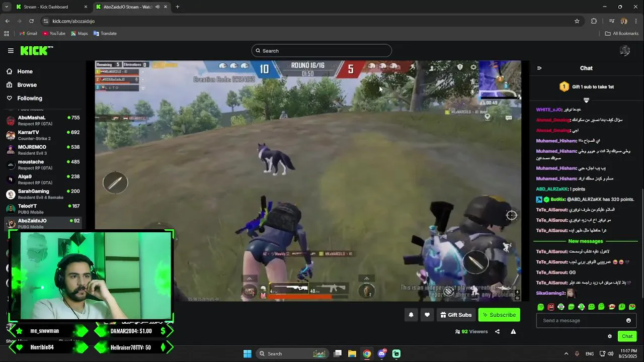
Task: Open Chrome three-dot menu
Action: (636, 21)
